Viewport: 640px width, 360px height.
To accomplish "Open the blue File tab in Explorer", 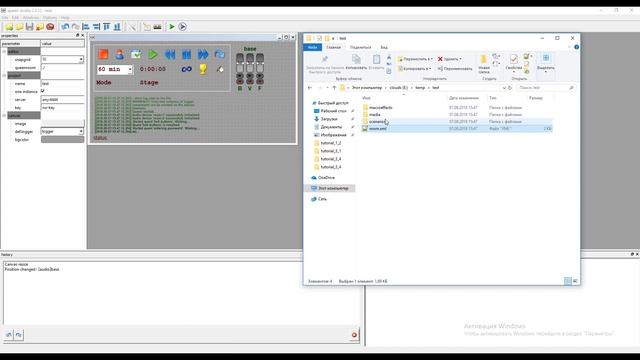I will (x=313, y=47).
